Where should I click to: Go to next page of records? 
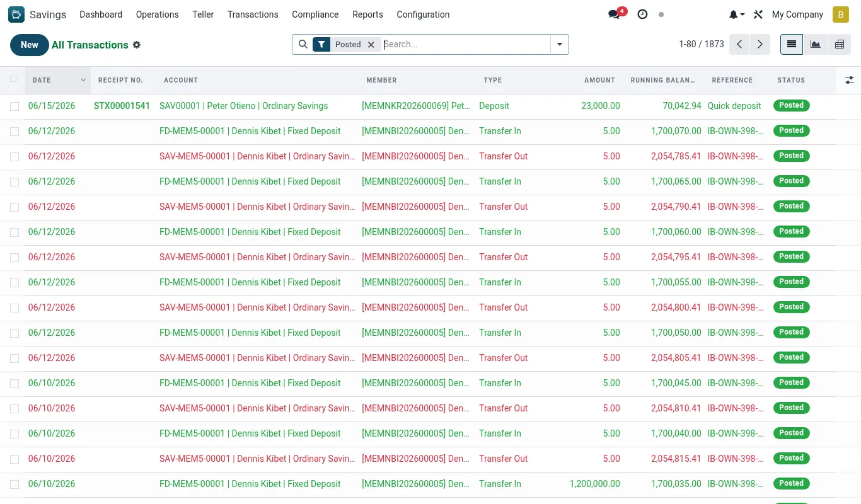click(760, 44)
